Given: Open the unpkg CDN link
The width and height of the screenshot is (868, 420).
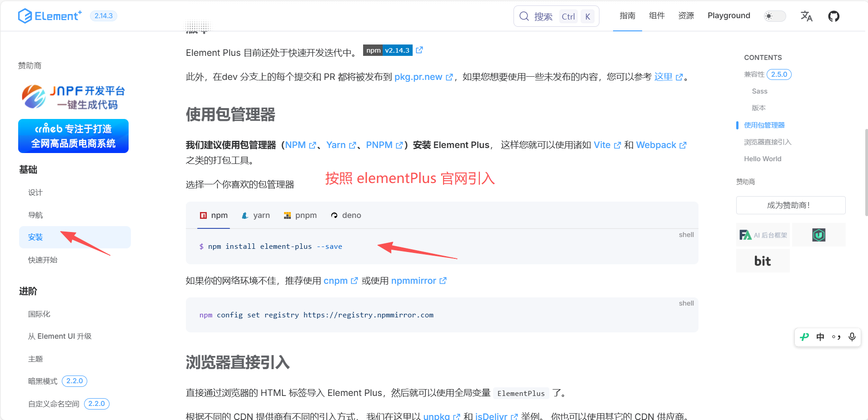Looking at the screenshot, I should 441,416.
